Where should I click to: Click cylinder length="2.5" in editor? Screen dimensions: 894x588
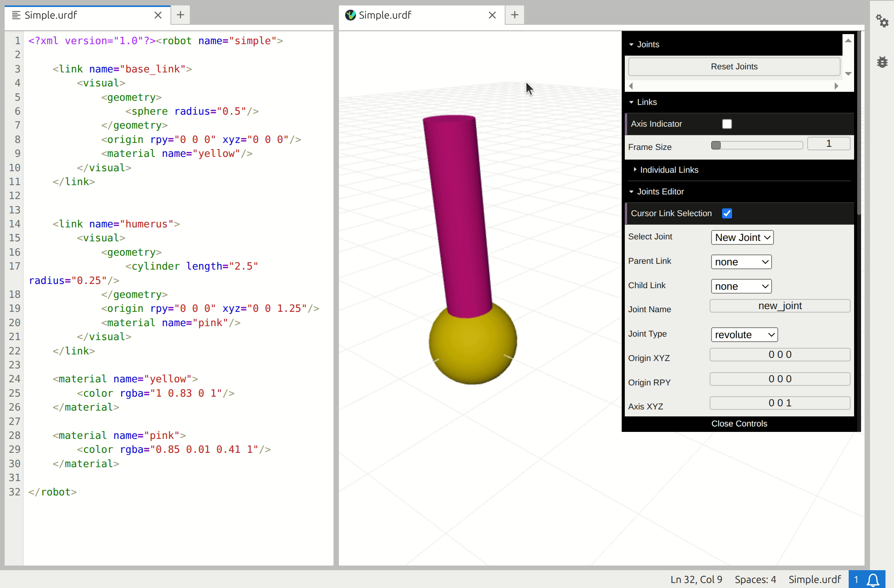point(192,266)
